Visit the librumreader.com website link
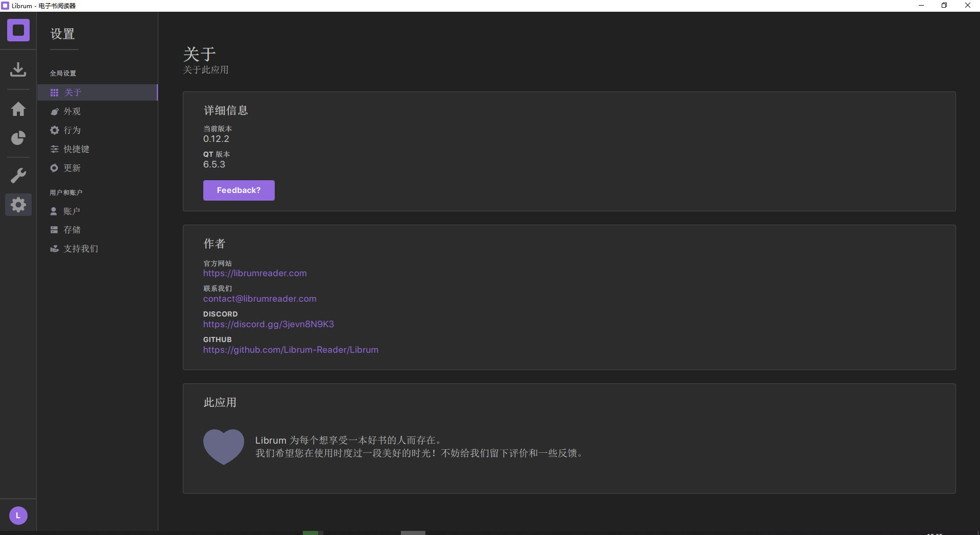 [255, 273]
